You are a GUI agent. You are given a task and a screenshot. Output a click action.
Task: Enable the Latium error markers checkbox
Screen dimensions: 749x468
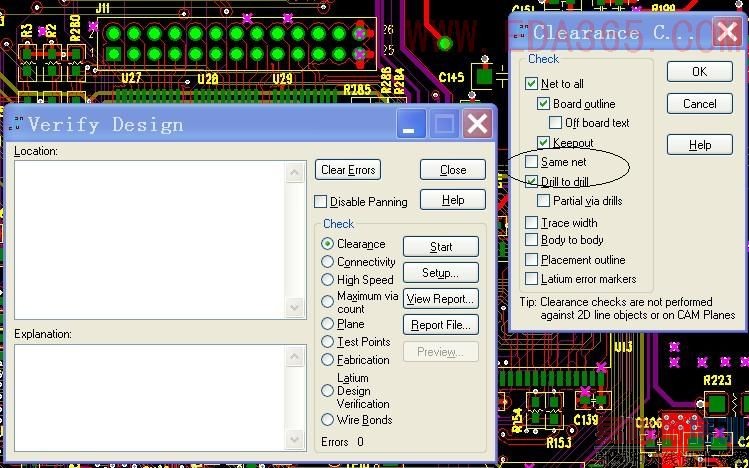pos(531,278)
